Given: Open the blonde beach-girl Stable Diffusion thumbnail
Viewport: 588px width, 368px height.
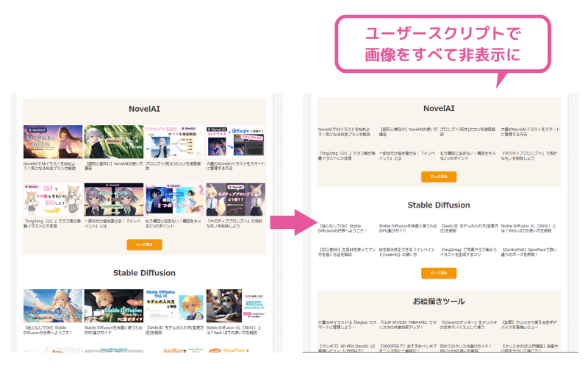Looking at the screenshot, I should (x=53, y=305).
